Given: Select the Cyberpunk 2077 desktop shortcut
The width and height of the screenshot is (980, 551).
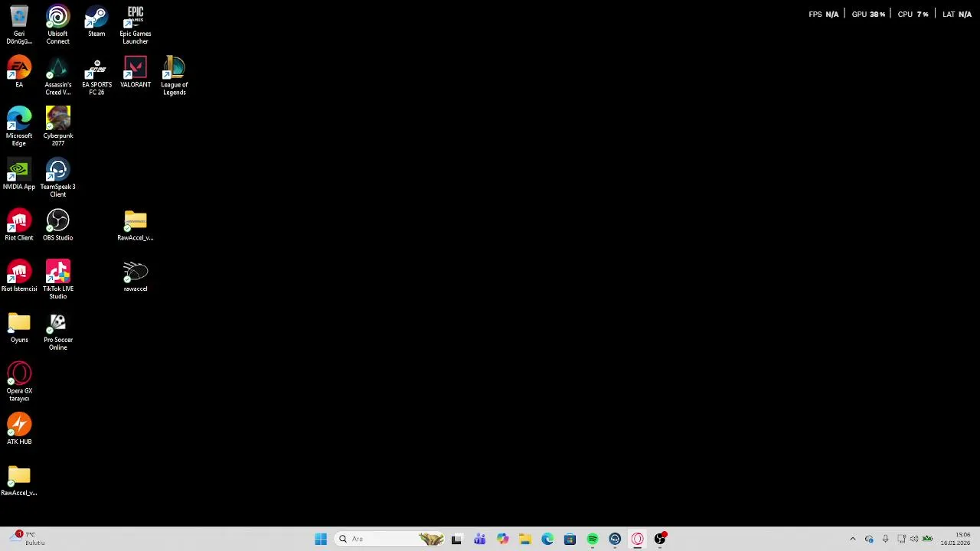Looking at the screenshot, I should tap(57, 127).
